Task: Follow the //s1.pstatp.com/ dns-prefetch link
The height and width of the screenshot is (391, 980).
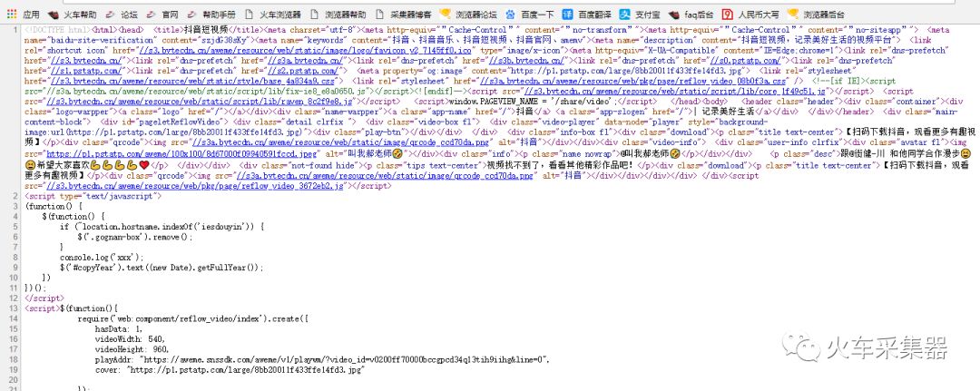Action: (83, 71)
